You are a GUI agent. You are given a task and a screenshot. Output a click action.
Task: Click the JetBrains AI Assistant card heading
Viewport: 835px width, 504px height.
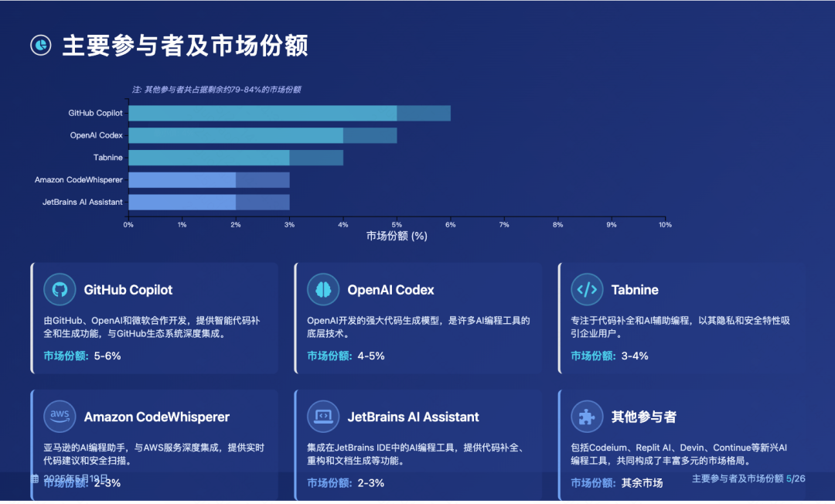413,417
